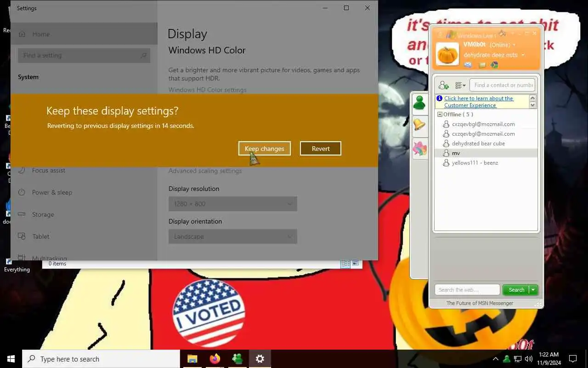Click the pin icon in Messenger title bar
The image size is (588, 368).
[503, 33]
